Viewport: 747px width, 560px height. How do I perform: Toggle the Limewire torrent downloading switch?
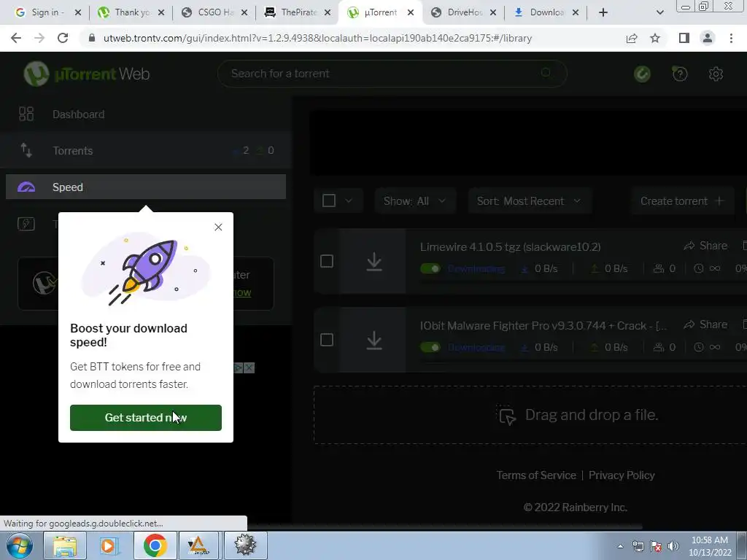(x=430, y=268)
